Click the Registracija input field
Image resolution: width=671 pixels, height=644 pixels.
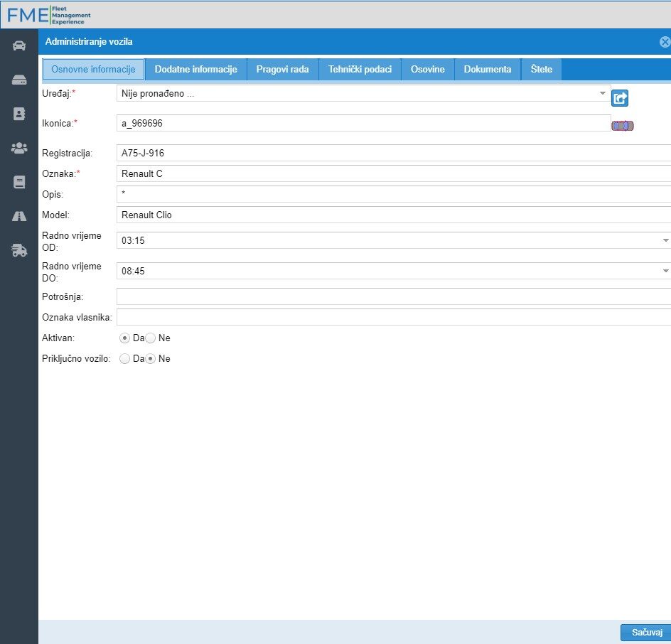tap(394, 154)
